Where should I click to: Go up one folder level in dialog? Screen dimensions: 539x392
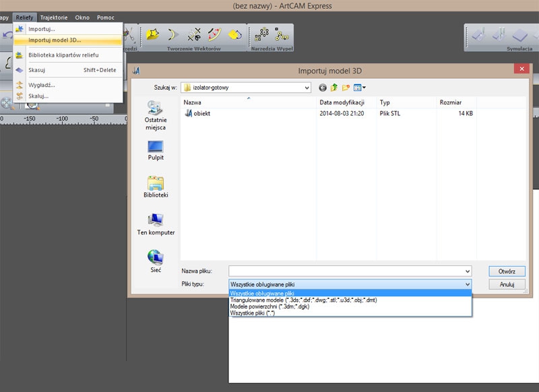click(334, 88)
